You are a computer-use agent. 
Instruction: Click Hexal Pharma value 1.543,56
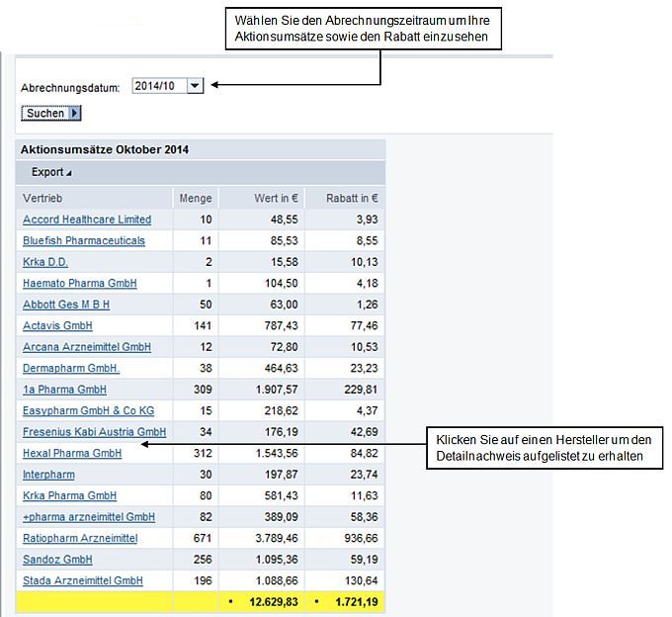[x=277, y=453]
